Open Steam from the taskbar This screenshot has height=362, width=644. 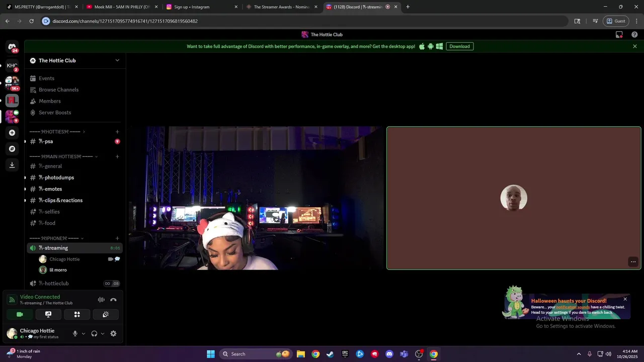[x=330, y=354]
